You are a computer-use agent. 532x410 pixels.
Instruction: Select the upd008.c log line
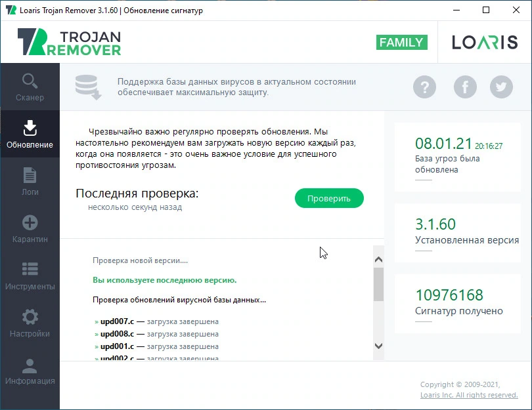click(156, 334)
